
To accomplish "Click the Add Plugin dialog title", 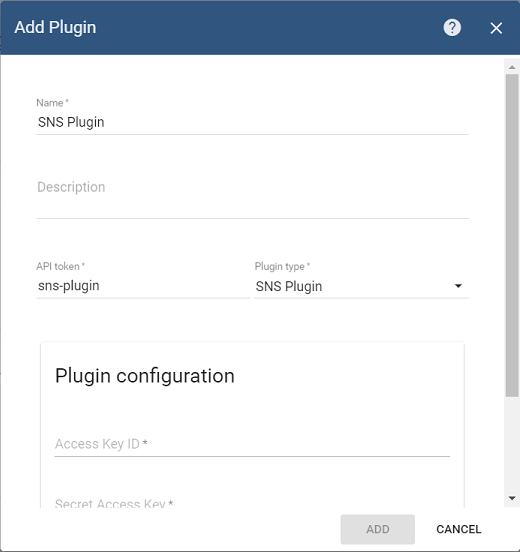I will click(55, 27).
